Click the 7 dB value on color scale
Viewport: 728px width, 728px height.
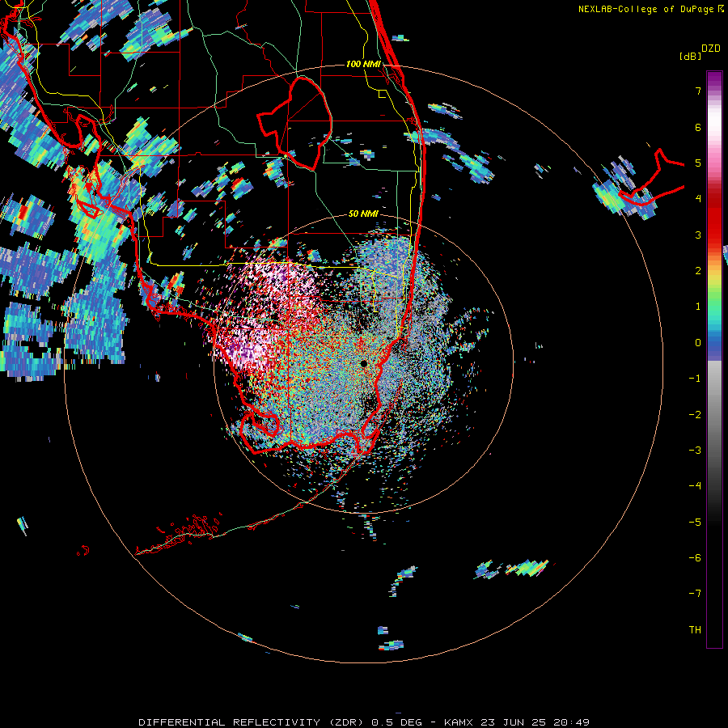tap(698, 91)
